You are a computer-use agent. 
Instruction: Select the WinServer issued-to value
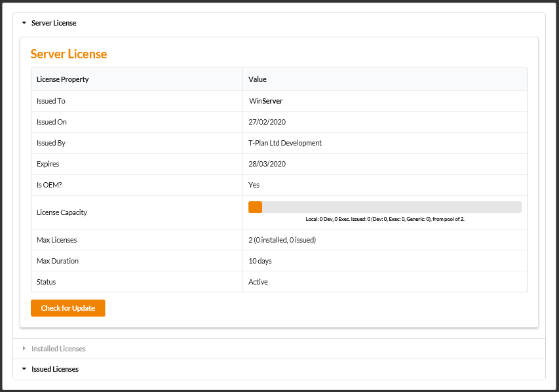coord(266,101)
